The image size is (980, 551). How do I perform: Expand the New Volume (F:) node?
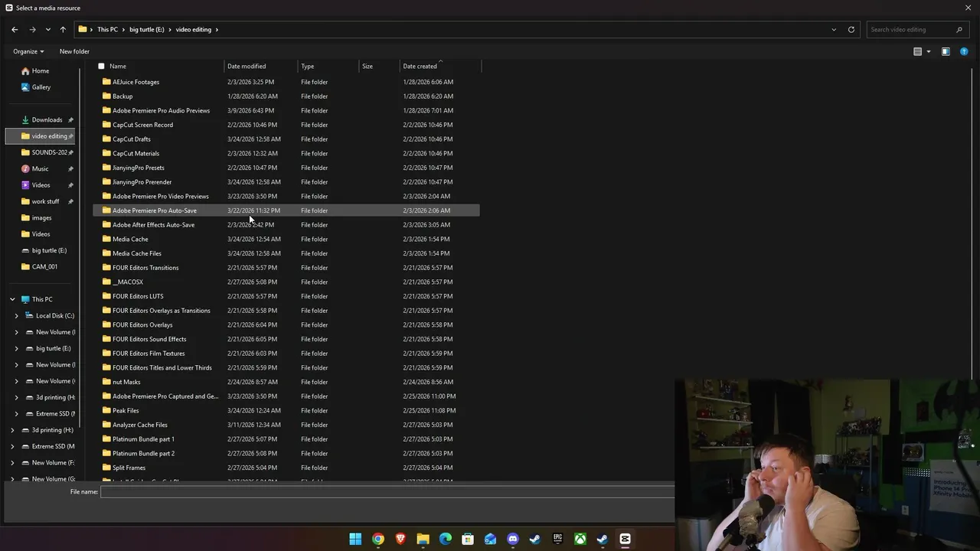pyautogui.click(x=12, y=462)
